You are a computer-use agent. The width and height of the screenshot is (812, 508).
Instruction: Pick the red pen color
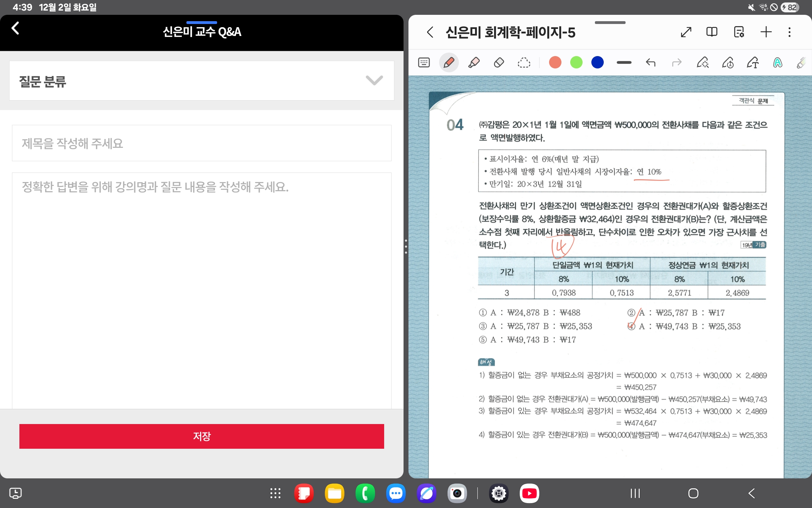555,63
